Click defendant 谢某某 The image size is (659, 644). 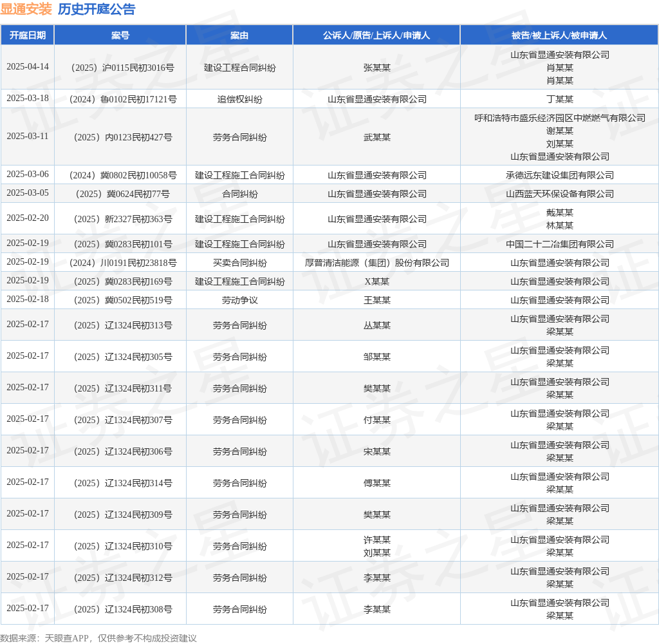click(x=560, y=131)
